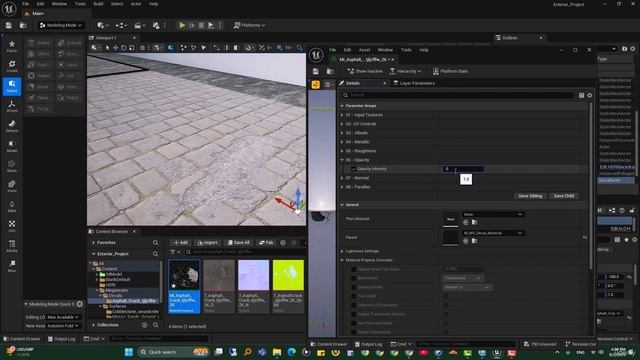The image size is (640, 360).
Task: Enable the Blend Mode override checkbox
Action: (x=353, y=278)
